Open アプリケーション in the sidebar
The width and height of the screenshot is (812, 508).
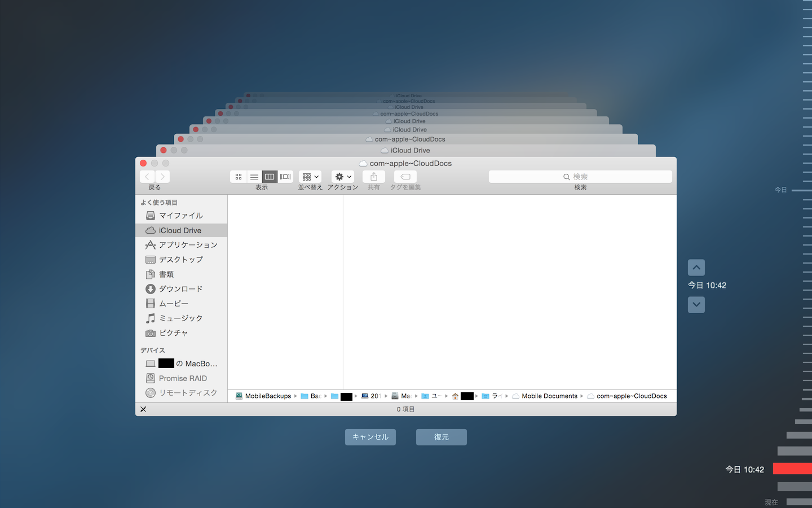pos(181,245)
